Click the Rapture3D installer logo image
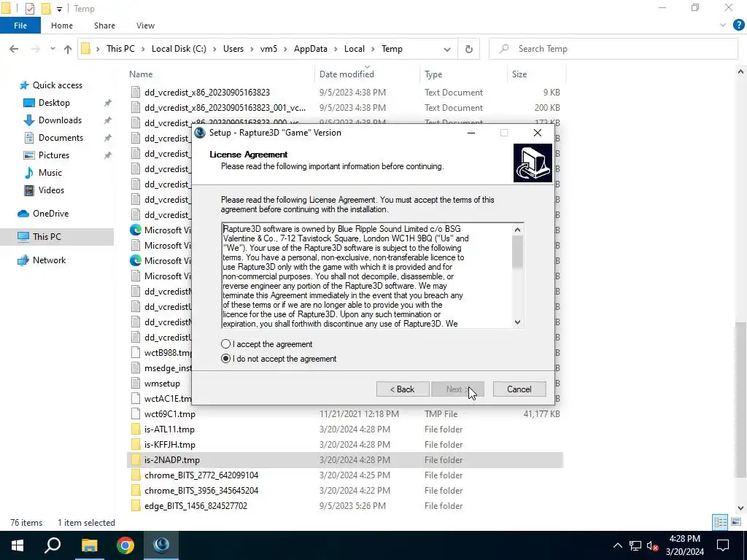 (533, 163)
